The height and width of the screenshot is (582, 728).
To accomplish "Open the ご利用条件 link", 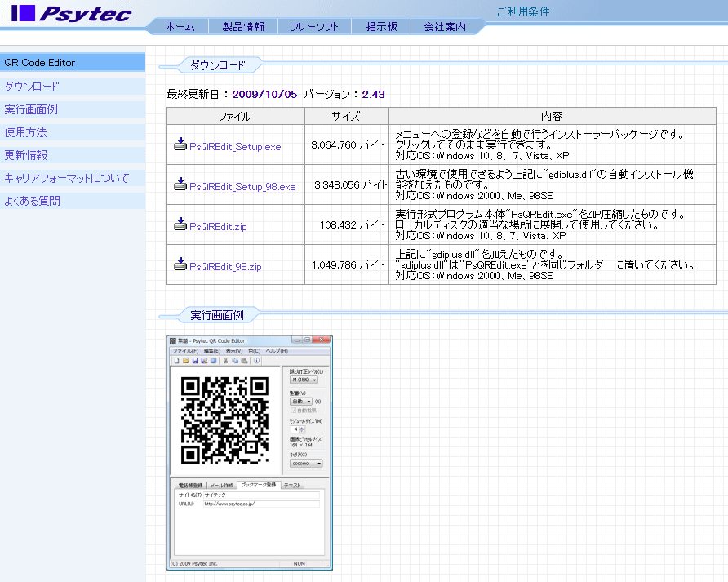I will pos(523,11).
